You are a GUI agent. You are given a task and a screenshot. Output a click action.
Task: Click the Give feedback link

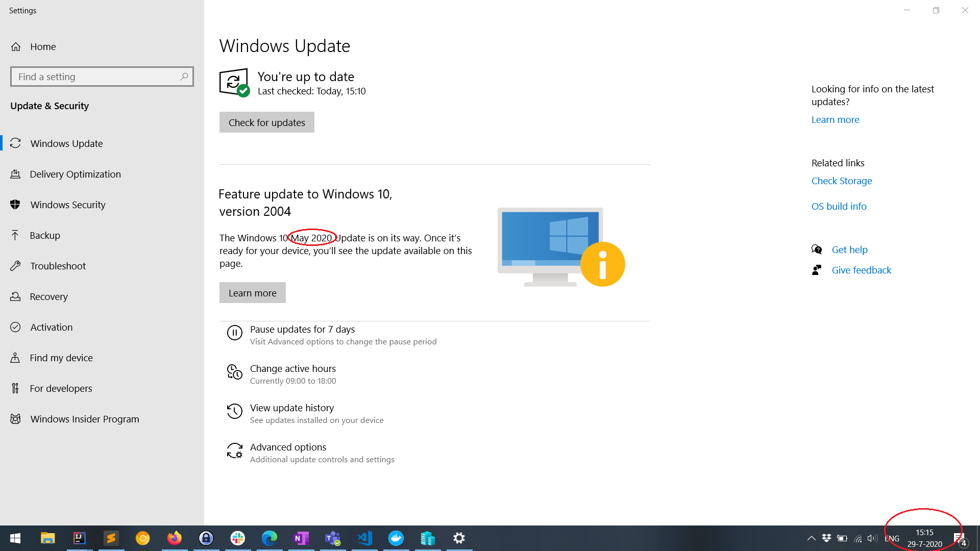pos(862,270)
